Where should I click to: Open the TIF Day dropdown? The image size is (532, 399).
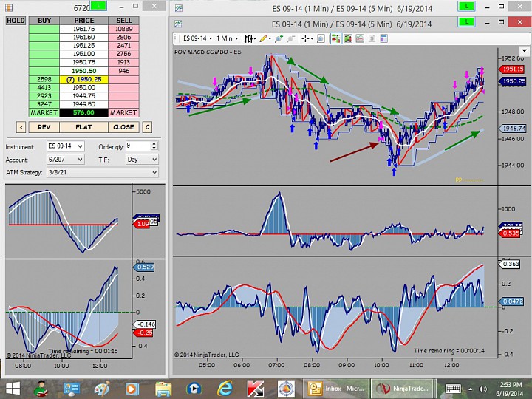point(142,159)
